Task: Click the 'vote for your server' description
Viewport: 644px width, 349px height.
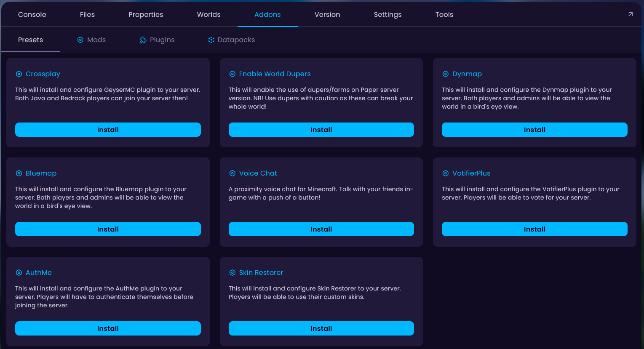Action: (531, 193)
